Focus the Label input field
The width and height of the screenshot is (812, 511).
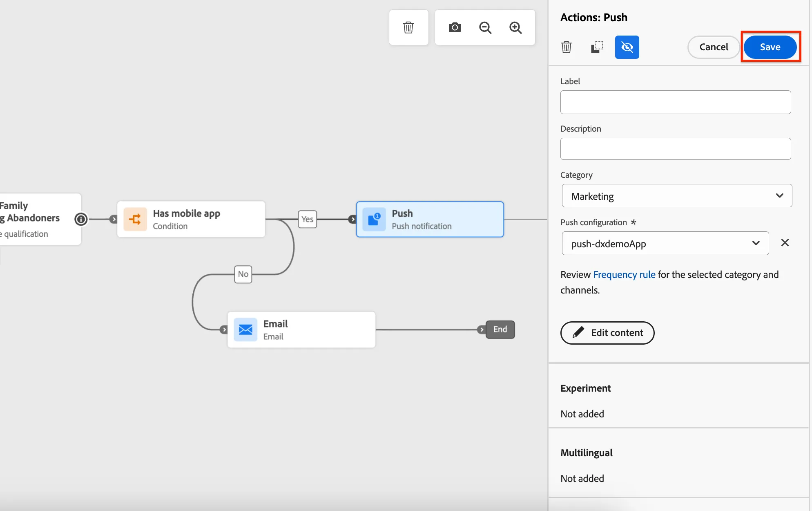point(676,102)
